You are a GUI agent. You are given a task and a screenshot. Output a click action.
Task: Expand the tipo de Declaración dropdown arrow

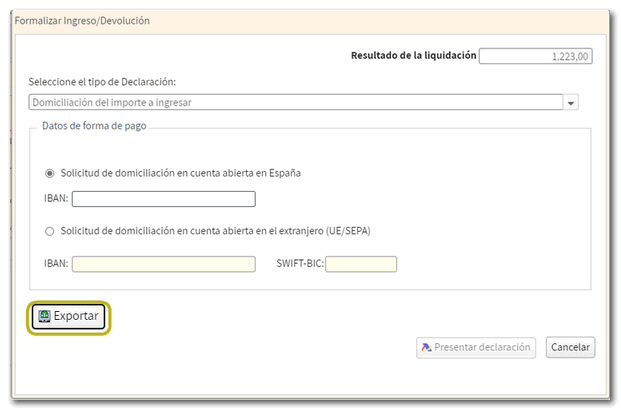572,102
